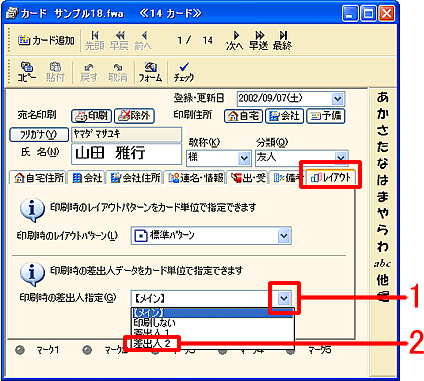Viewport: 424px width, 381px height.
Task: Open the layout pattern 標準パターン dropdown
Action: [284, 236]
